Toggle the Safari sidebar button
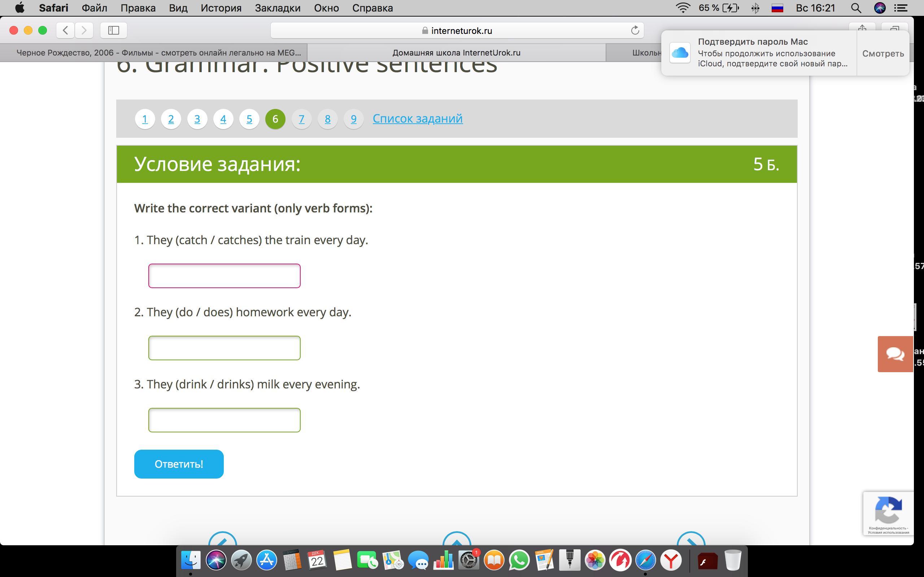 pyautogui.click(x=113, y=31)
